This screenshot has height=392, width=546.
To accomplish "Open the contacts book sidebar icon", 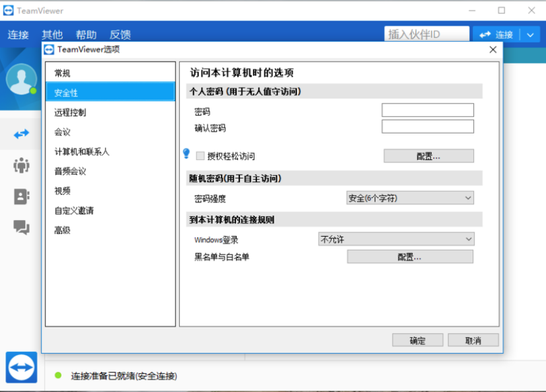I will click(21, 197).
